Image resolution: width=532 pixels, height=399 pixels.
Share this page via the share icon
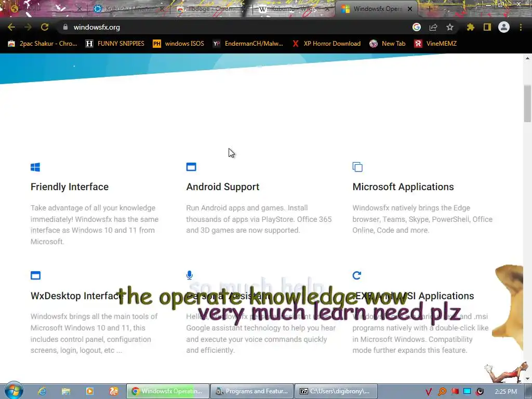click(x=433, y=27)
